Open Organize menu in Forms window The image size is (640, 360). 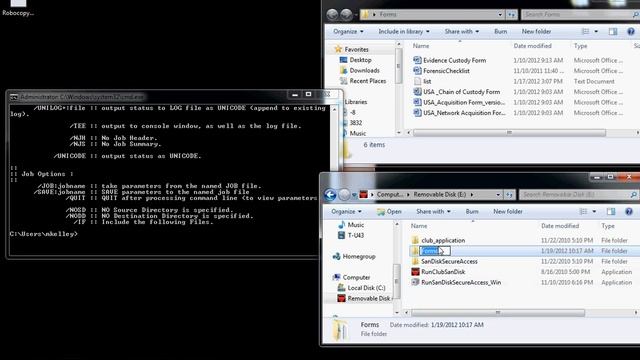coord(348,31)
